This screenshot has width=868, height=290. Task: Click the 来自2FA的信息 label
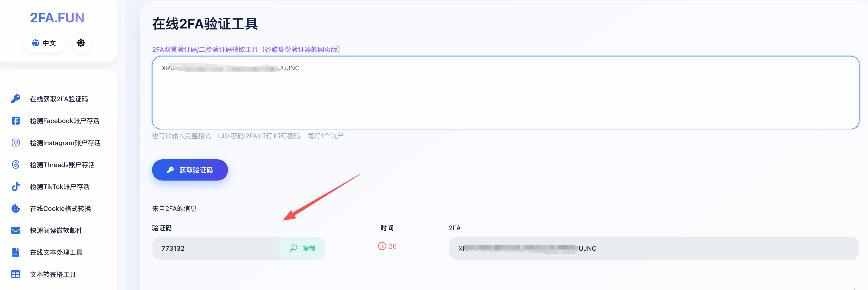coord(174,209)
